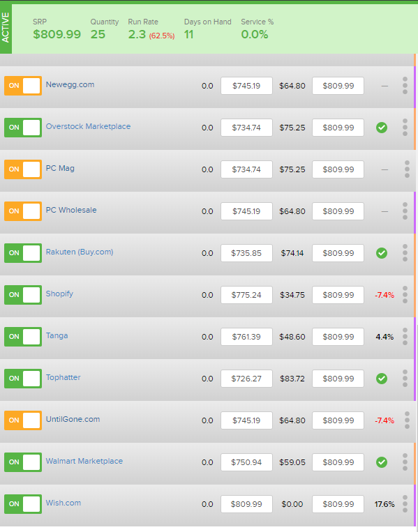The height and width of the screenshot is (532, 418).
Task: Click green checkmark in Tophatter row
Action: click(x=382, y=379)
